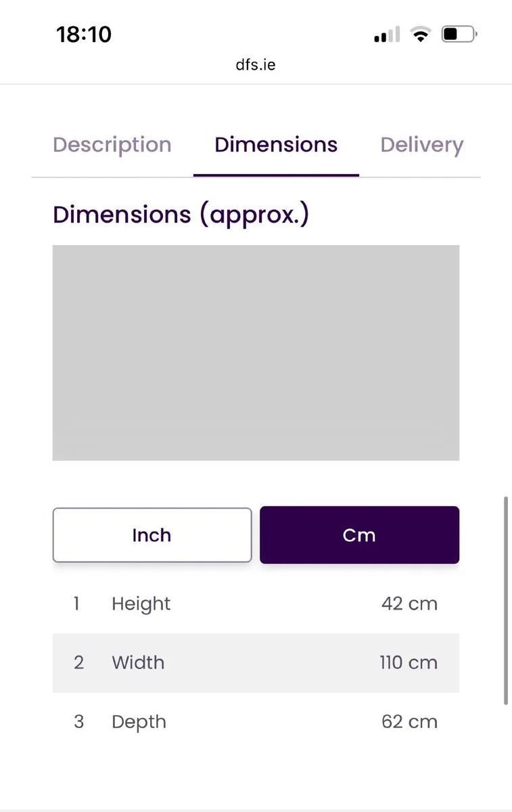
Task: Tap the battery level icon
Action: [x=459, y=35]
